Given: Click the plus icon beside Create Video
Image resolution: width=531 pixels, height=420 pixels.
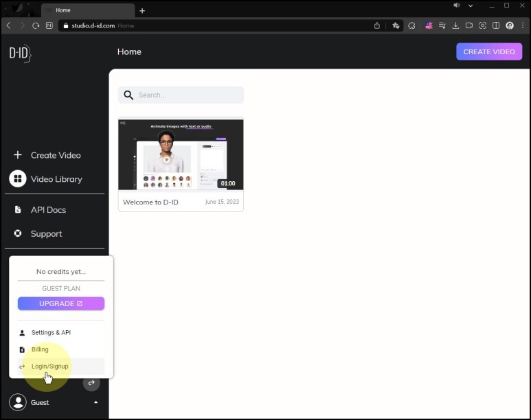Looking at the screenshot, I should [x=18, y=155].
